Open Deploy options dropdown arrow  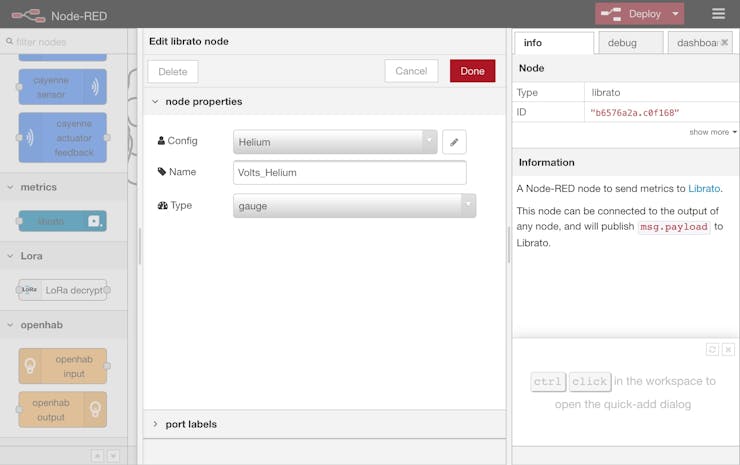click(x=675, y=14)
